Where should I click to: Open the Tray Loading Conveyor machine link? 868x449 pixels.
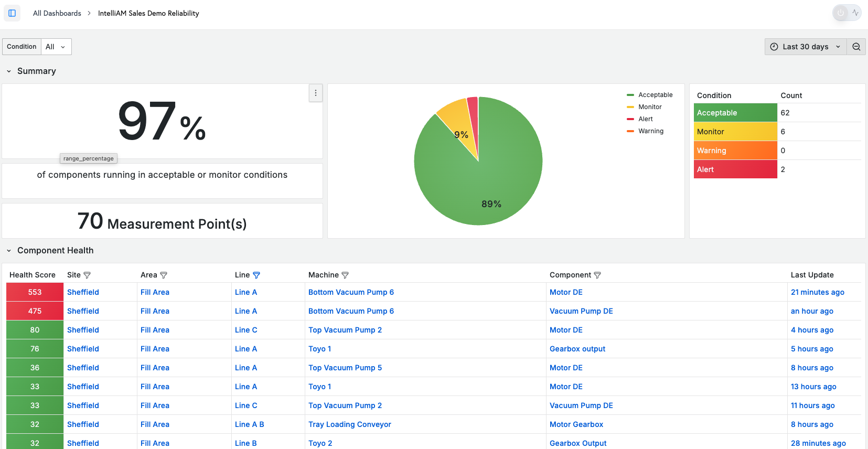(350, 424)
